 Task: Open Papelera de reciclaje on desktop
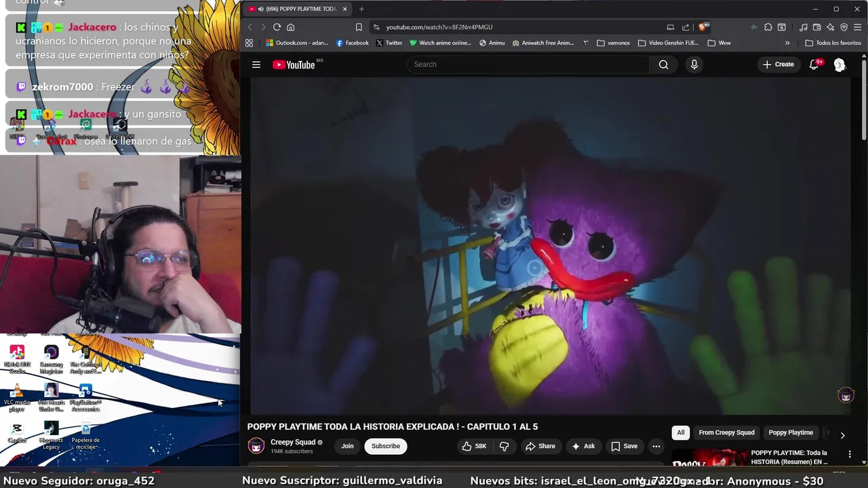click(85, 435)
